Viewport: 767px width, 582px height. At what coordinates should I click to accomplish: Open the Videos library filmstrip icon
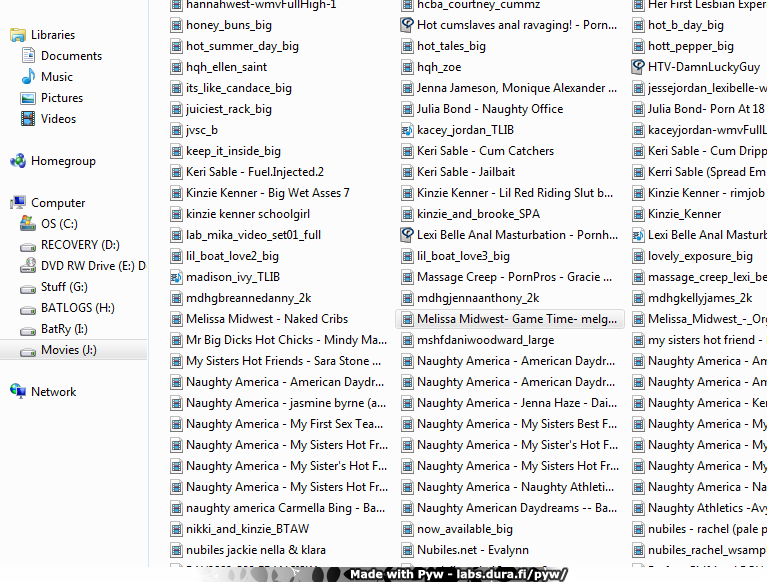28,119
